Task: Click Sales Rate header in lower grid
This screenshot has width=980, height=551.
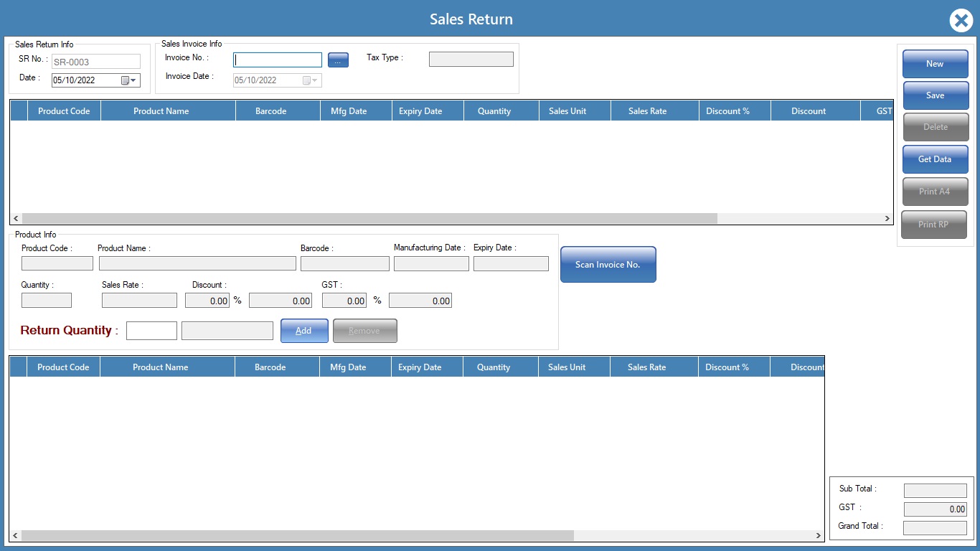Action: point(647,367)
